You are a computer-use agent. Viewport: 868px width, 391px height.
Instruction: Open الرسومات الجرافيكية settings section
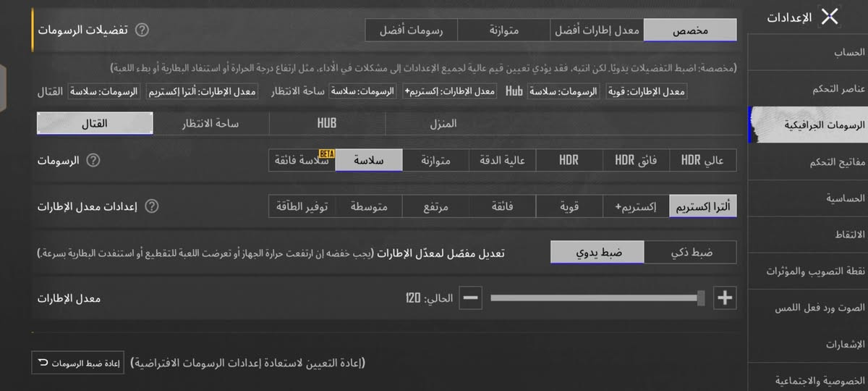[807, 125]
